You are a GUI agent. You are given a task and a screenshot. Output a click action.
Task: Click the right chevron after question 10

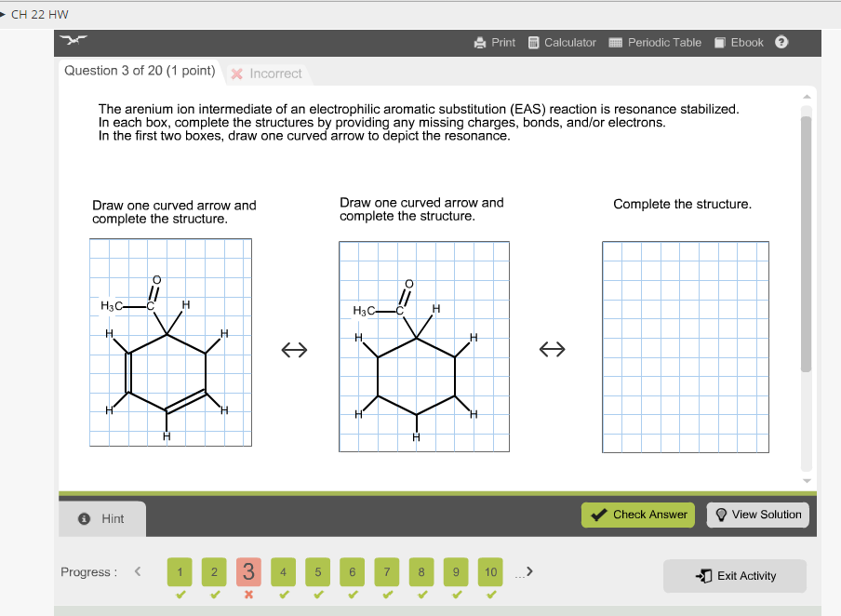point(527,571)
